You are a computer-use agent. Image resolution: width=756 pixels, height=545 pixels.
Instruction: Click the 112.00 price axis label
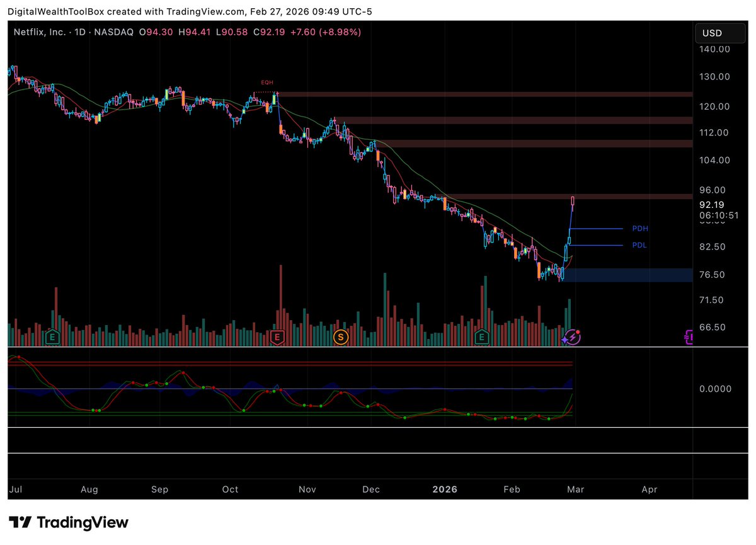pyautogui.click(x=714, y=132)
